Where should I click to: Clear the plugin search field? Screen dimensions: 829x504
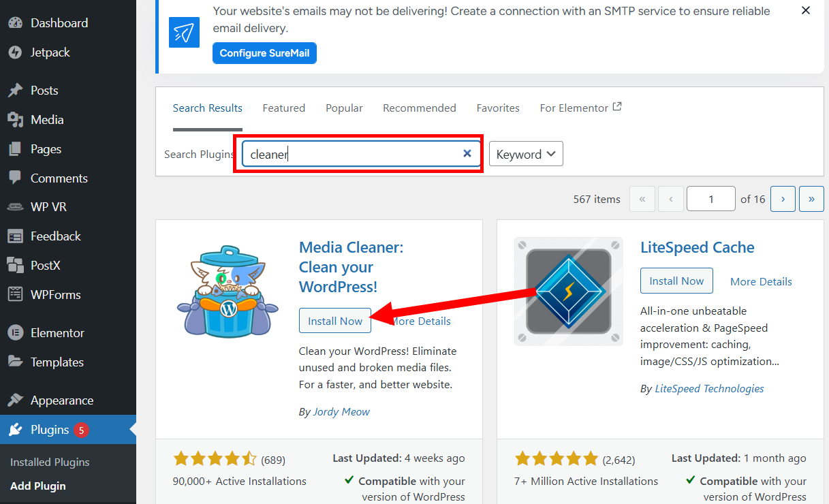coord(467,153)
